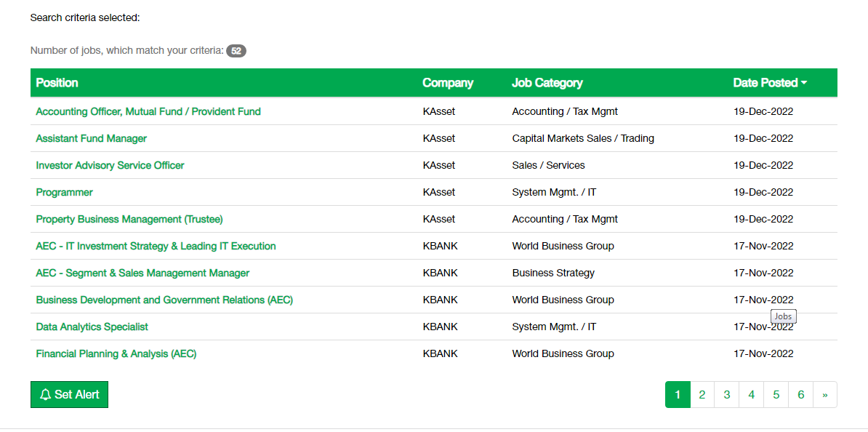Jump to results page 6

800,395
